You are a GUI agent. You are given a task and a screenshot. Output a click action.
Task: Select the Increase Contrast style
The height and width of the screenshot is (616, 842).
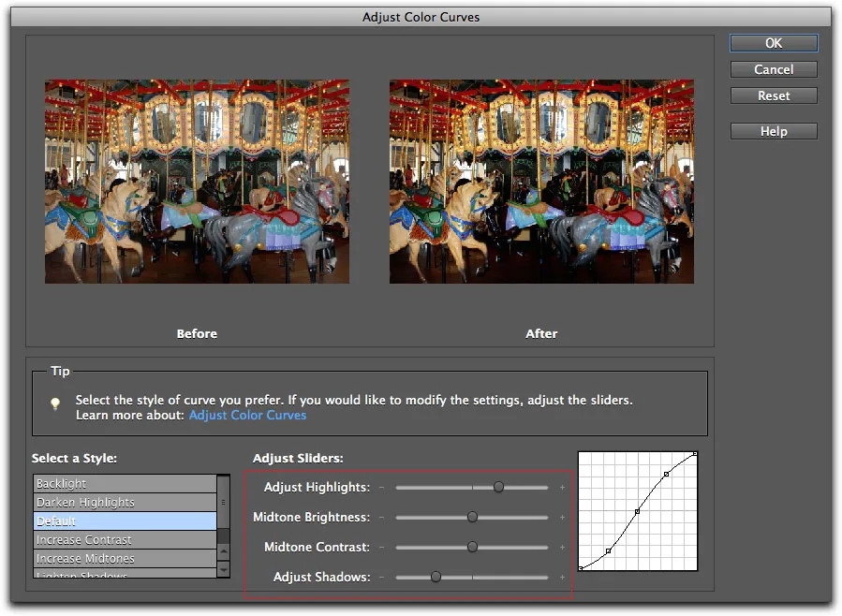122,539
